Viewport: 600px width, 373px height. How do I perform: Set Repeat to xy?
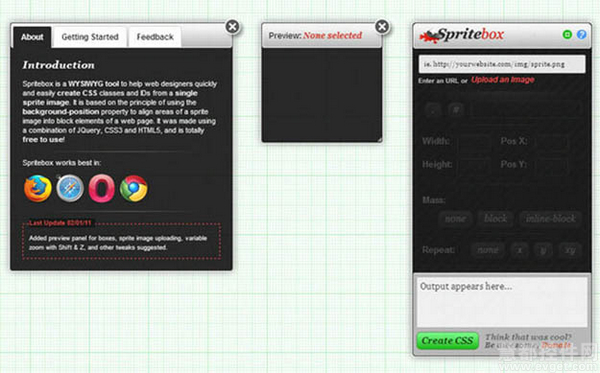tap(570, 250)
